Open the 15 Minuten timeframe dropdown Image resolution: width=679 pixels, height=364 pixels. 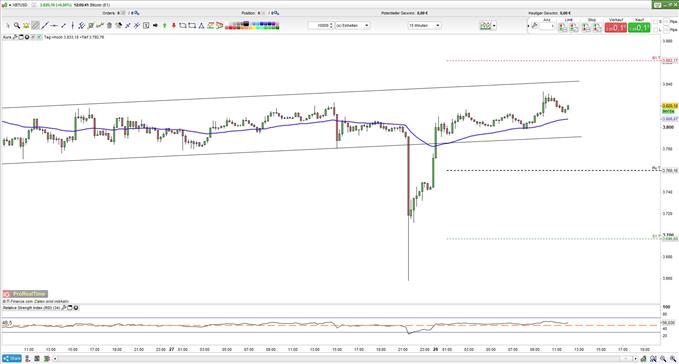click(424, 26)
